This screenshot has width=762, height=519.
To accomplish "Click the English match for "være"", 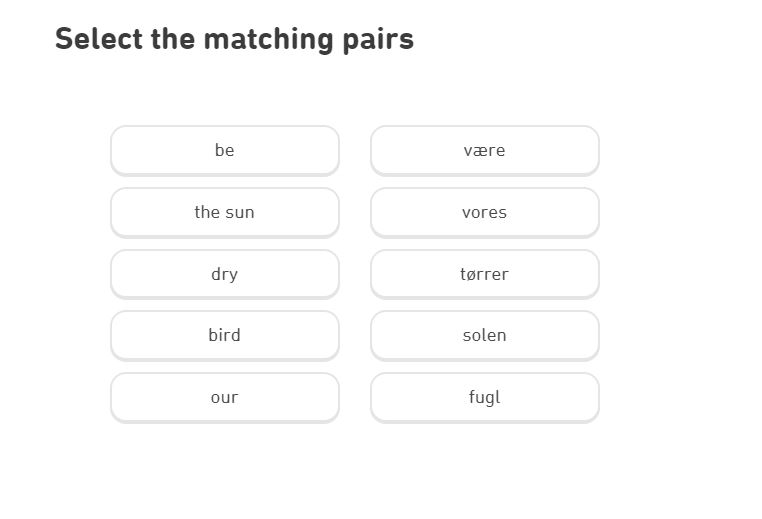I will click(224, 150).
